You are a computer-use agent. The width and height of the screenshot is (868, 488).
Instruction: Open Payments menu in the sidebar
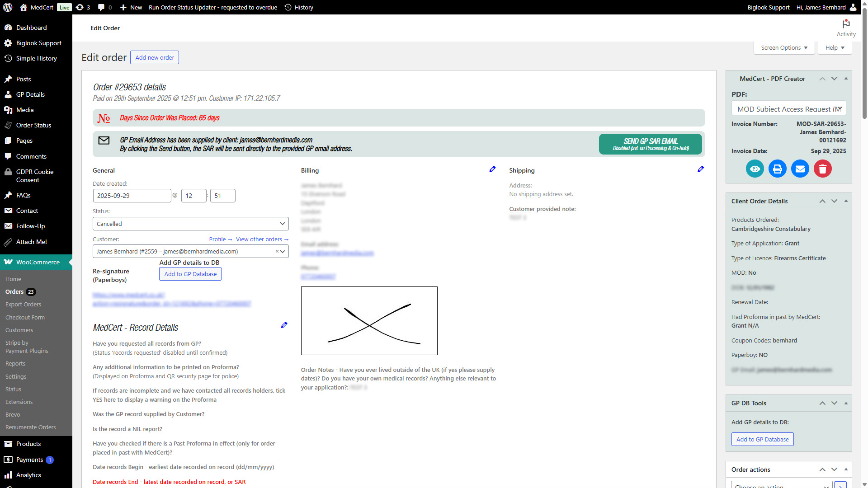(x=36, y=460)
